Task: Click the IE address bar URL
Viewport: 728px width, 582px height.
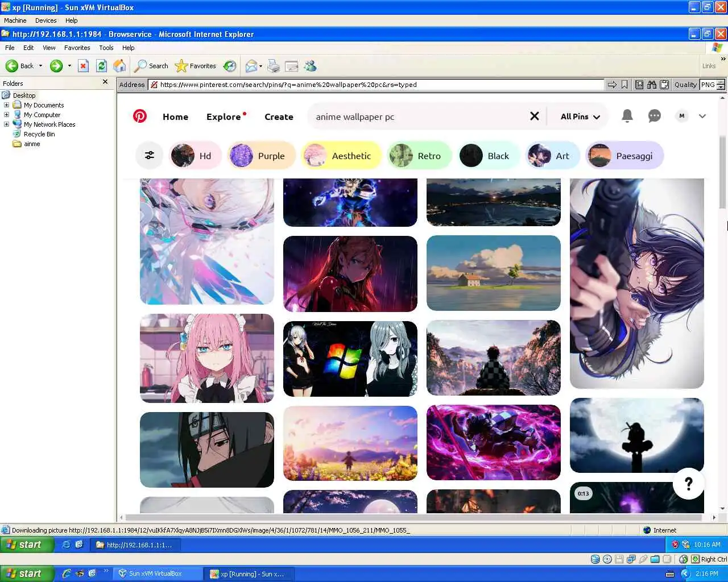Action: pyautogui.click(x=375, y=85)
